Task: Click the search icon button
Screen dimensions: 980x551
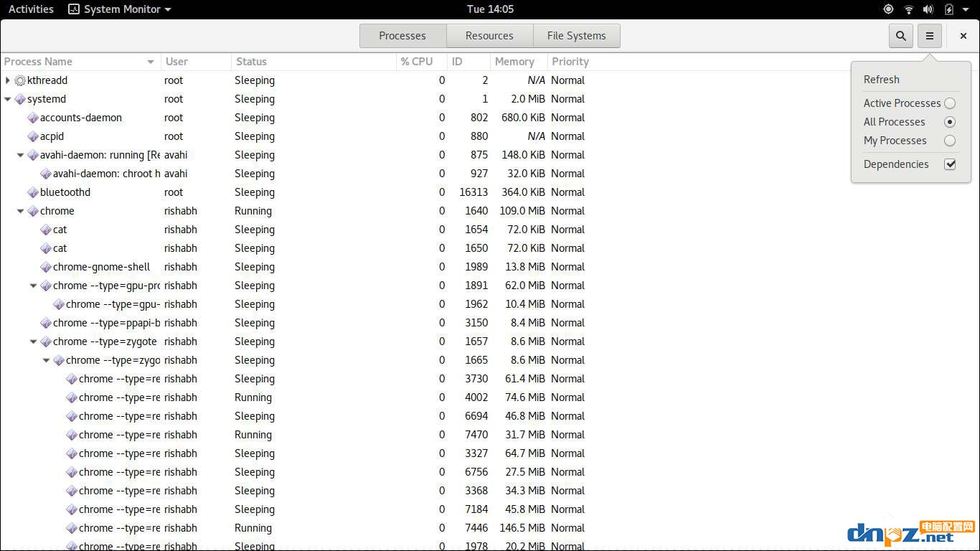Action: [x=901, y=36]
